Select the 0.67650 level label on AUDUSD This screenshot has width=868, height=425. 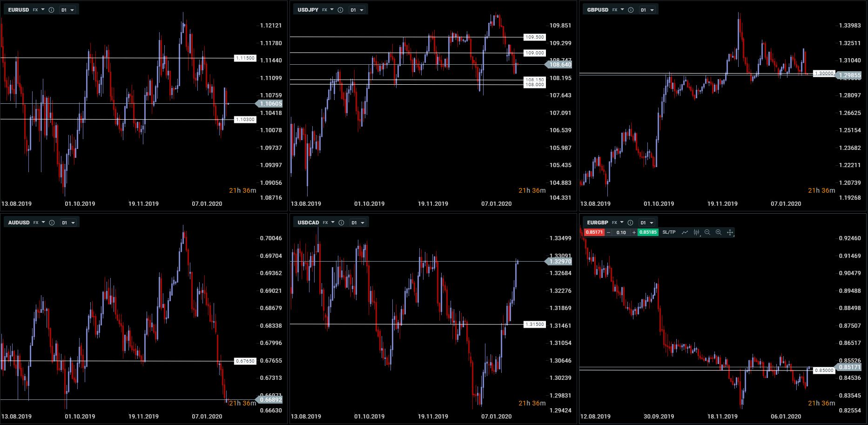[x=245, y=361]
